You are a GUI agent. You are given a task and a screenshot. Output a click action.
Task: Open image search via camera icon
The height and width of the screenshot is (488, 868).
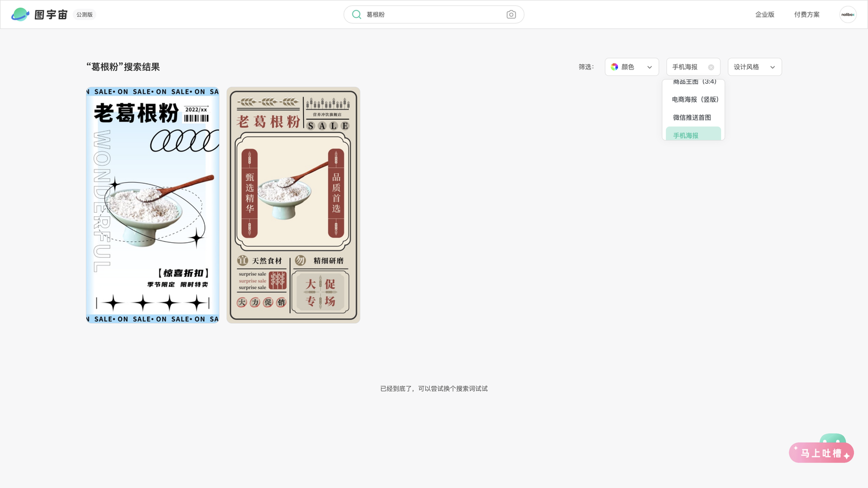pyautogui.click(x=511, y=14)
